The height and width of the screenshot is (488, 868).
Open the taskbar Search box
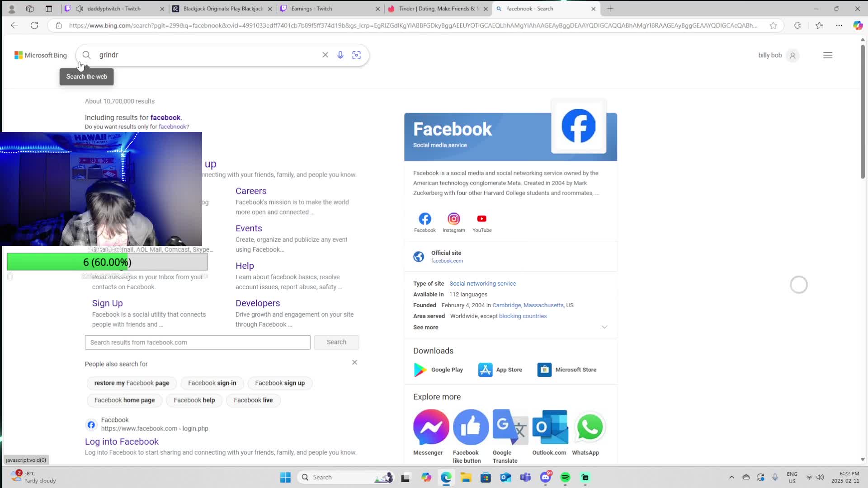[x=346, y=477]
